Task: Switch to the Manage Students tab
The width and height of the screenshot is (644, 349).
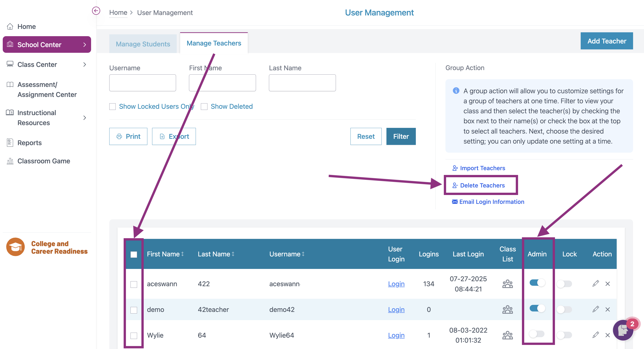Action: 143,44
